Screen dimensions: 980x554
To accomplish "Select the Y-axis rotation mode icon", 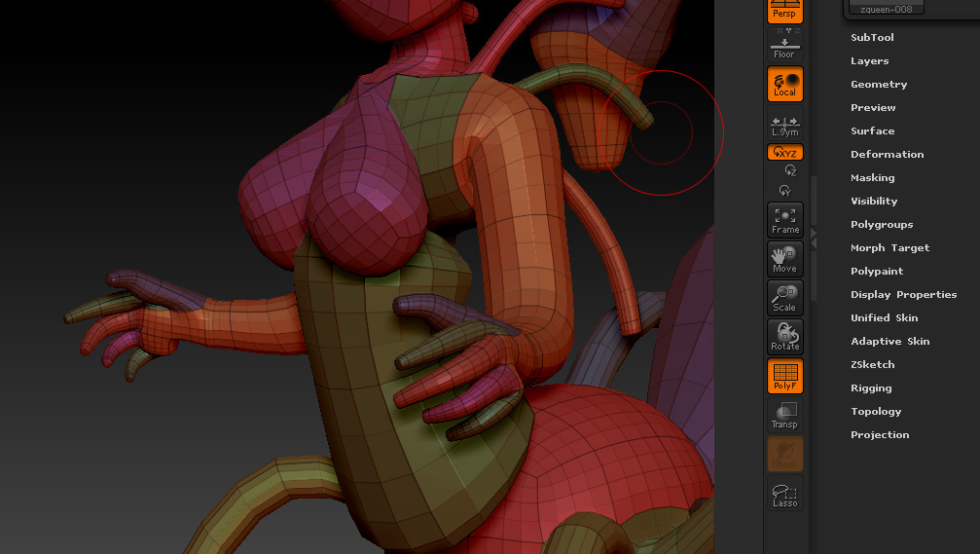I will 784,191.
